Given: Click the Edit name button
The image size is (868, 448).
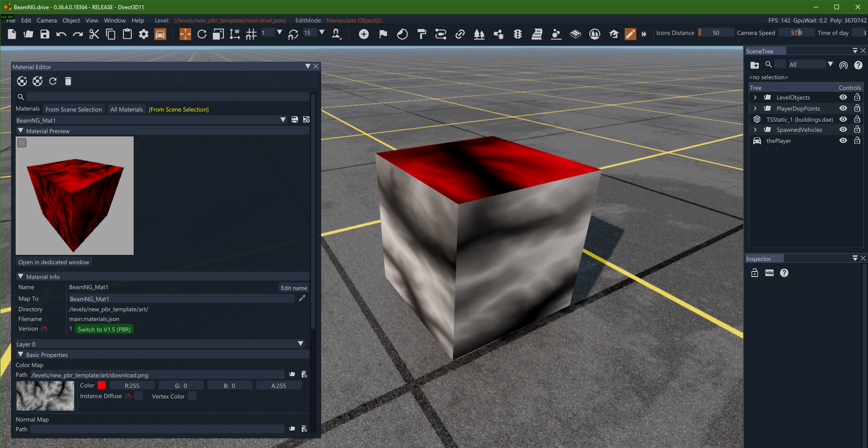Looking at the screenshot, I should point(294,288).
